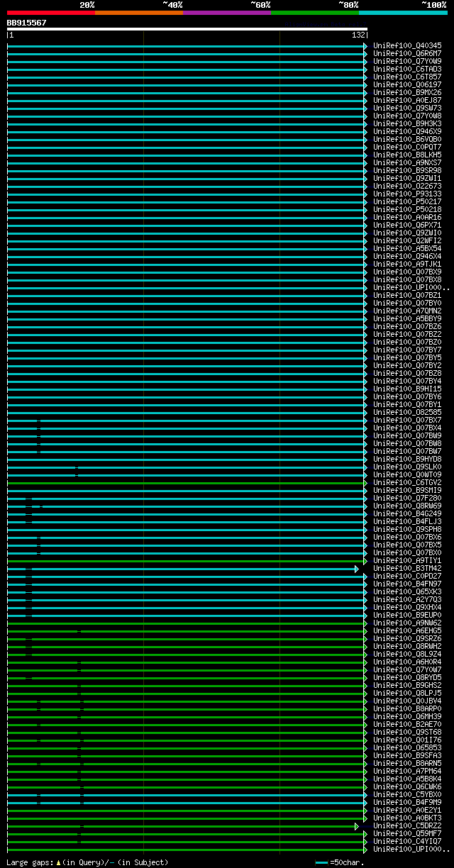Image resolution: width=454 pixels, height=868 pixels.
Task: Click green alignment bar for UniRef100_C6TGV2
Action: [186, 483]
